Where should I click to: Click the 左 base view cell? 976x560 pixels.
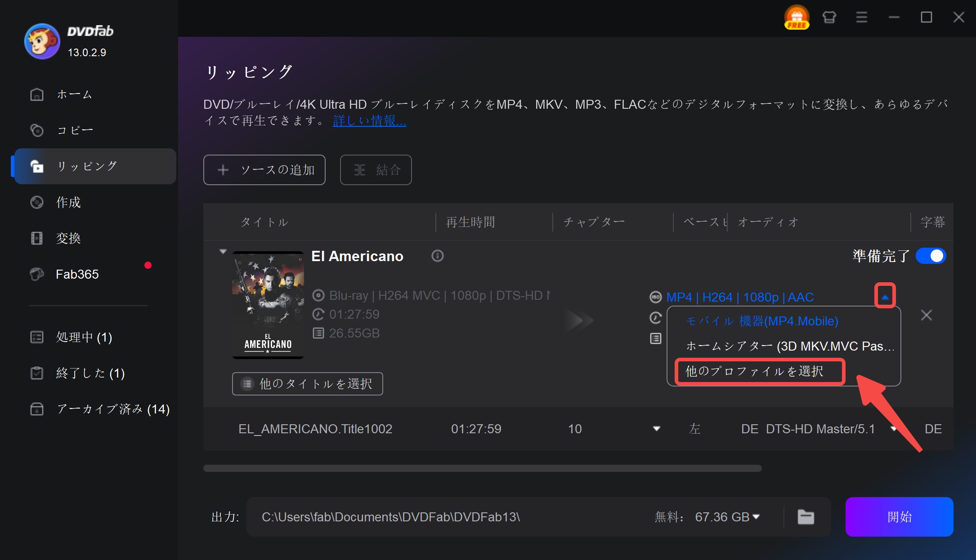(x=694, y=429)
